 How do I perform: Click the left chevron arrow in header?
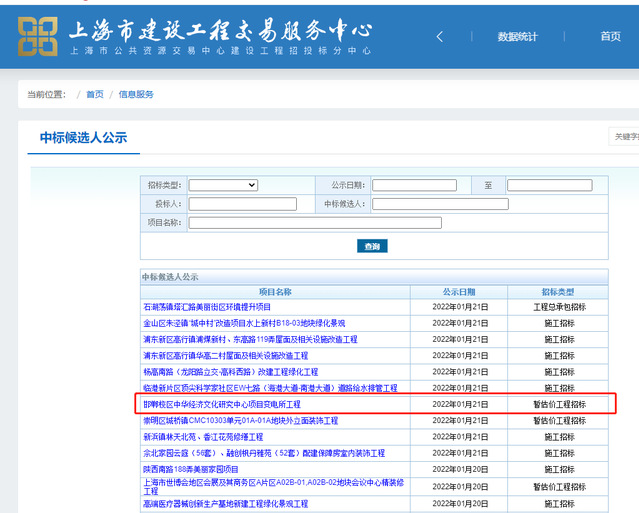click(439, 37)
